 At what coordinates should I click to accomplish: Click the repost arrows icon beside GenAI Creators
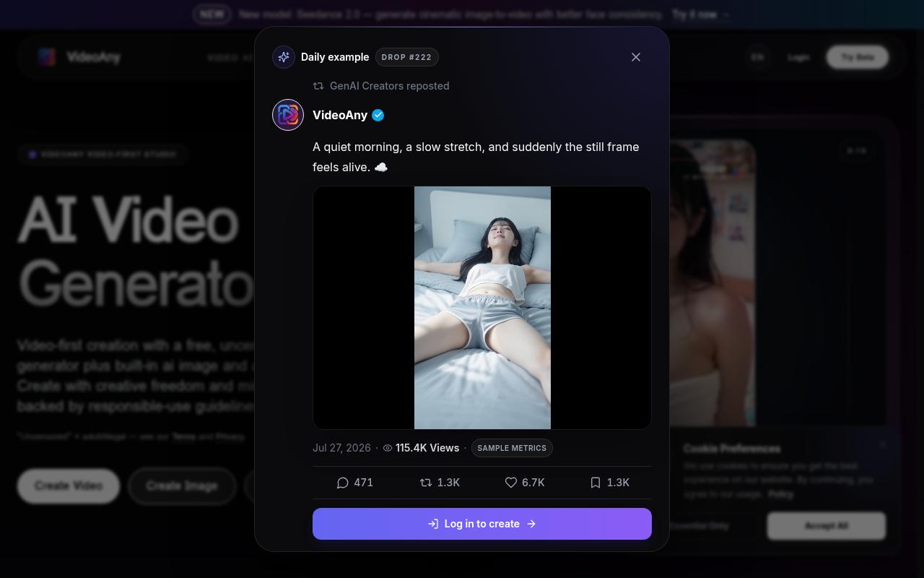318,86
